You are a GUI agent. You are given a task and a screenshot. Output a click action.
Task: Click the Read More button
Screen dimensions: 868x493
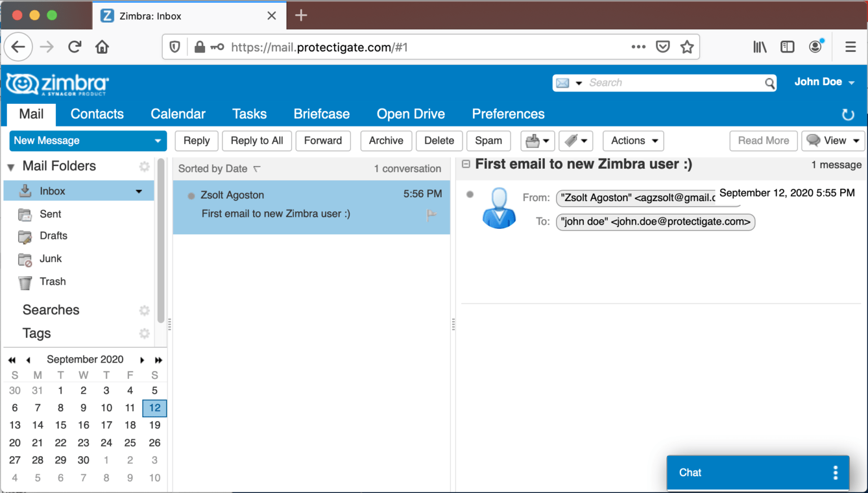[763, 141]
